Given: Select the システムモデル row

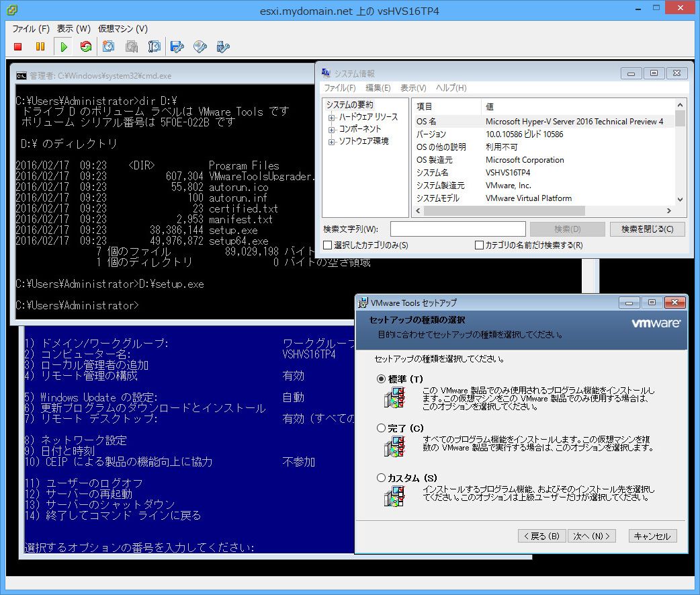Looking at the screenshot, I should (543, 198).
